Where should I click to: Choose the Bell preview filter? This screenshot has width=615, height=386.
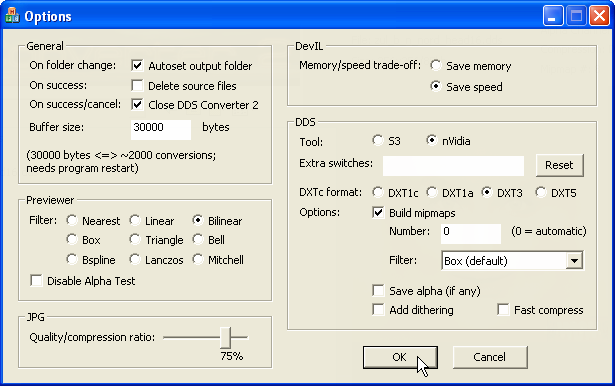(x=198, y=239)
